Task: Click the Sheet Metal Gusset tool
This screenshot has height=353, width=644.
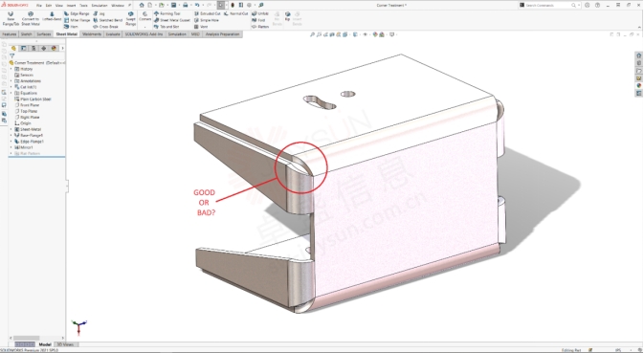Action: [171, 20]
